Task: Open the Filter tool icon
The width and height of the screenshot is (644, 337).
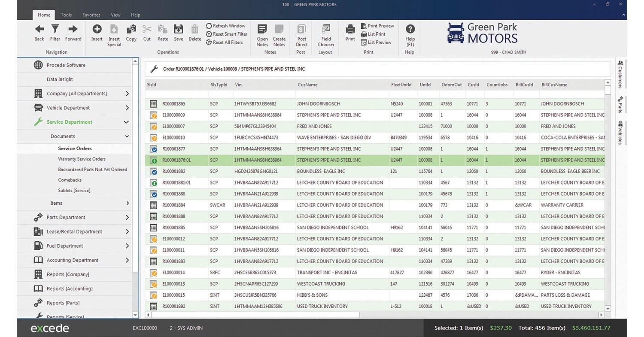Action: (55, 29)
